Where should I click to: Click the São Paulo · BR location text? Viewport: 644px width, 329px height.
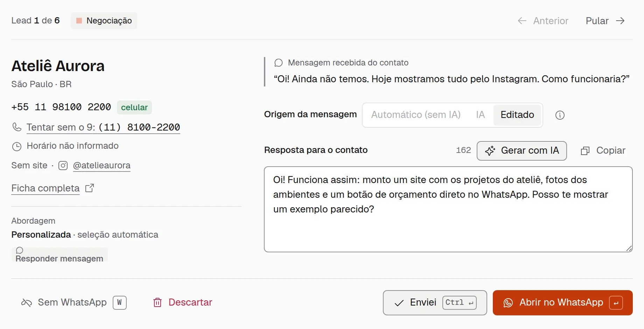(42, 84)
